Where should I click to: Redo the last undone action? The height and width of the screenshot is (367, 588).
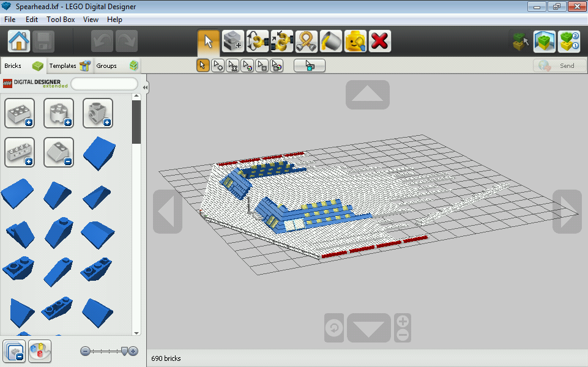pyautogui.click(x=127, y=41)
